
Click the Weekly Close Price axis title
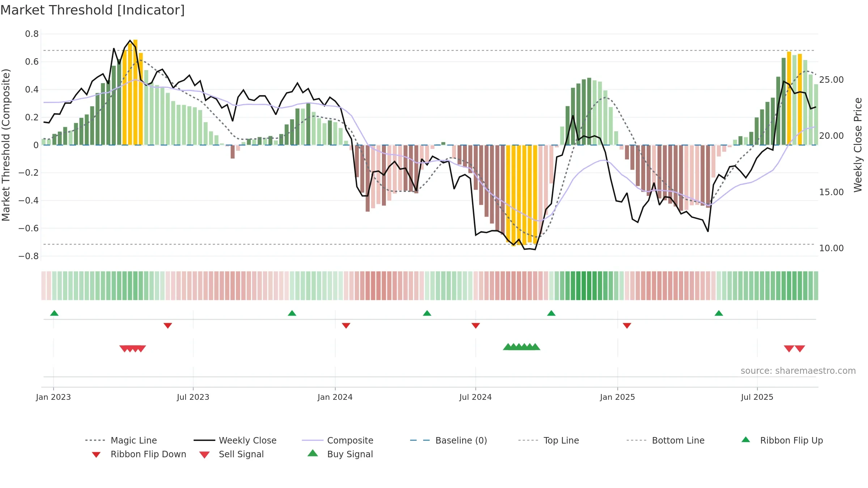pyautogui.click(x=858, y=145)
